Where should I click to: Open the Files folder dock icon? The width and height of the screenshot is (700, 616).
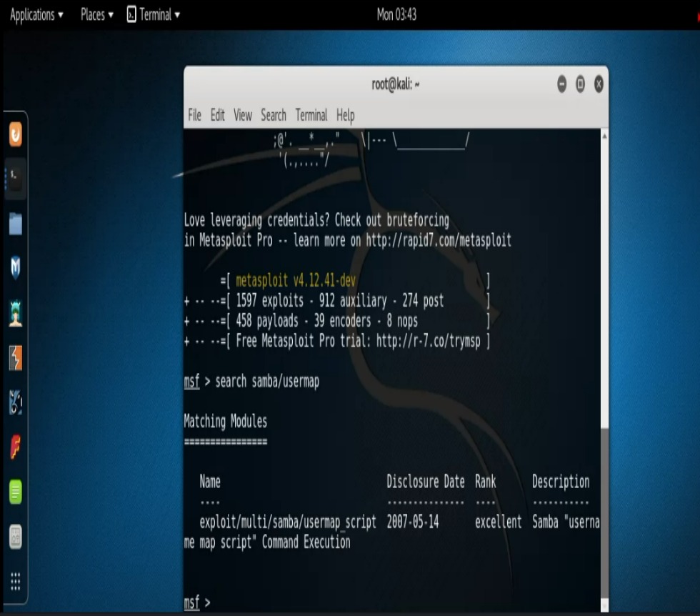[16, 224]
